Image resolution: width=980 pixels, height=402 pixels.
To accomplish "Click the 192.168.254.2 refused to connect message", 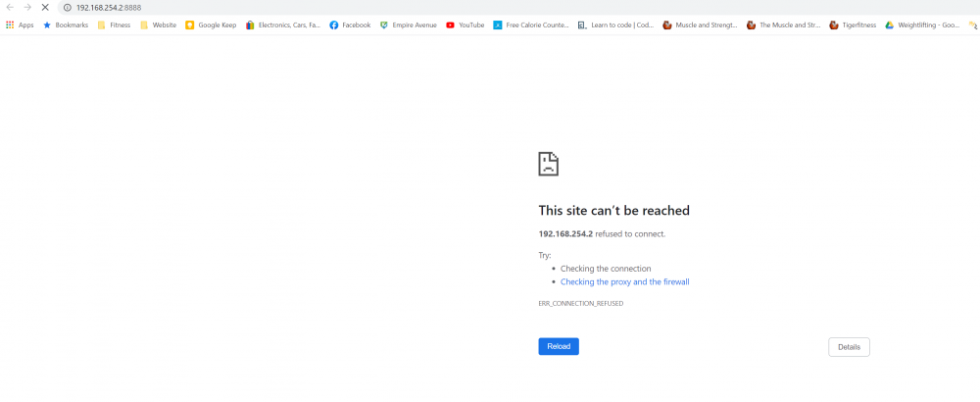I will coord(602,233).
